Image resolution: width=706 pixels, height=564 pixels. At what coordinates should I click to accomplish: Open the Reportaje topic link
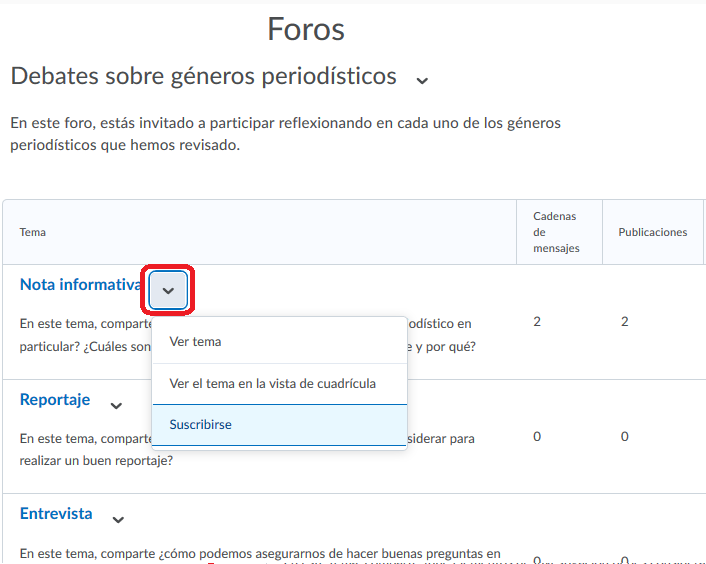(x=55, y=400)
